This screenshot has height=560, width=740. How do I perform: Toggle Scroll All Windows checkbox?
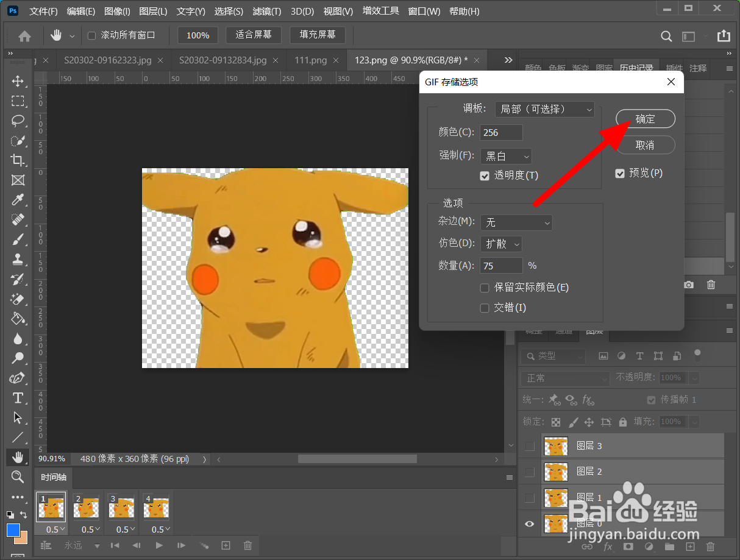tap(92, 35)
